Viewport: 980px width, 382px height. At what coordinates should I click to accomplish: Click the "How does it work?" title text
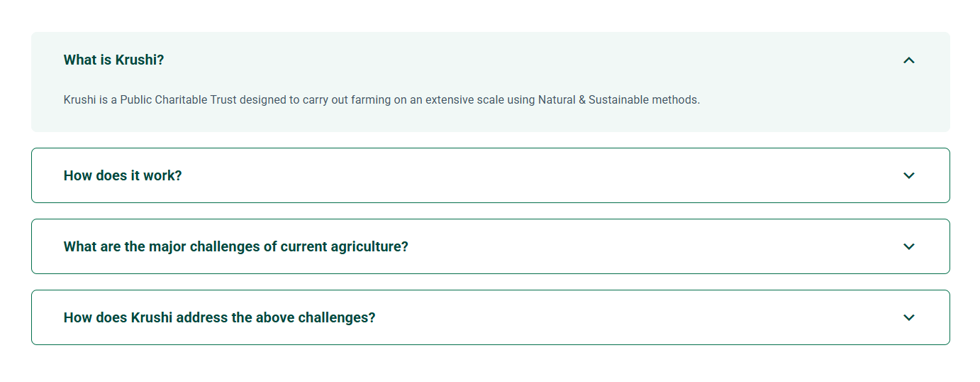tap(123, 175)
